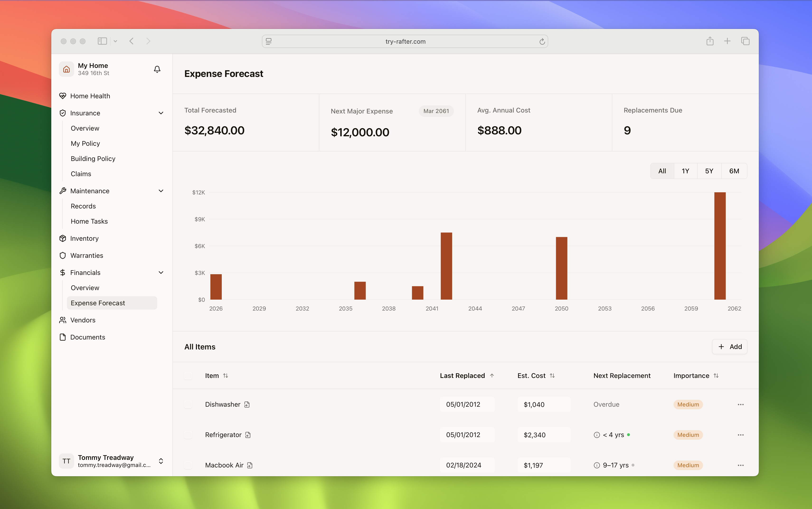
Task: Collapse the Maintenance section chevron
Action: pyautogui.click(x=161, y=191)
